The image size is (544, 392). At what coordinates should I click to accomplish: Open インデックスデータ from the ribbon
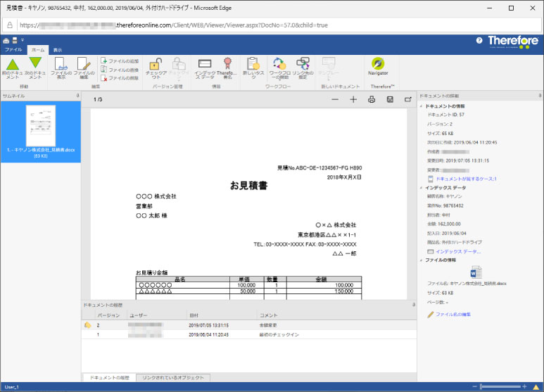coord(205,68)
